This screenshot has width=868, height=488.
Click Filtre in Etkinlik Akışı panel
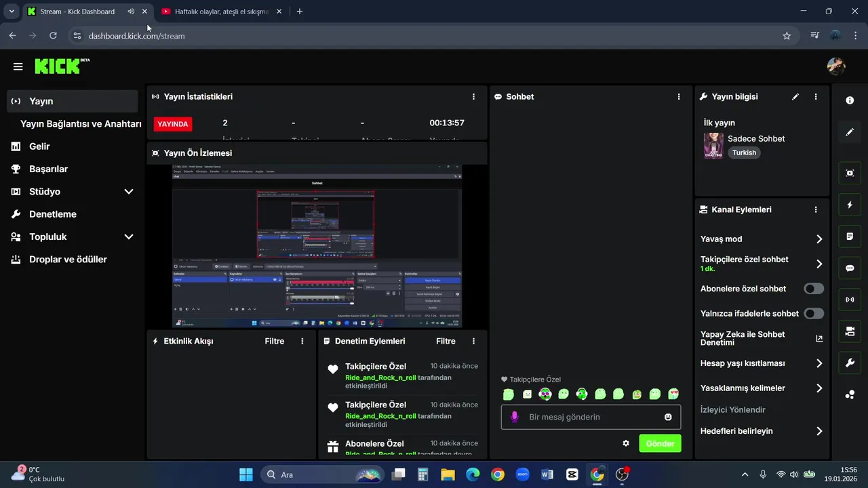click(275, 342)
